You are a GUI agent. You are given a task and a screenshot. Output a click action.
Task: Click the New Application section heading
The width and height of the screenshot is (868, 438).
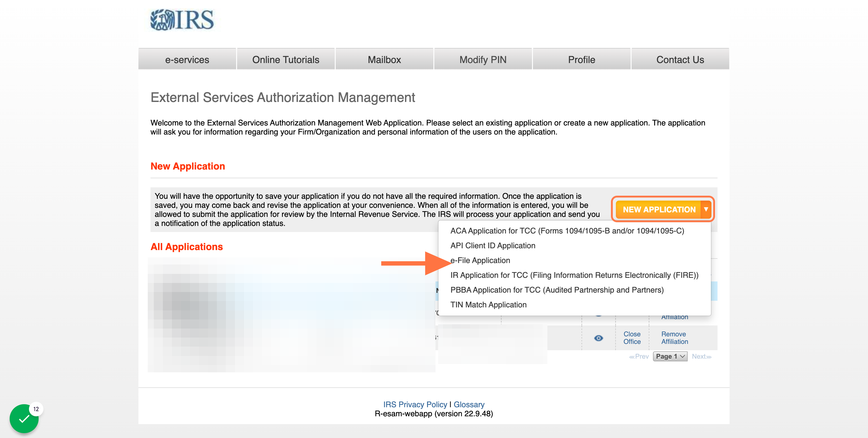tap(187, 166)
